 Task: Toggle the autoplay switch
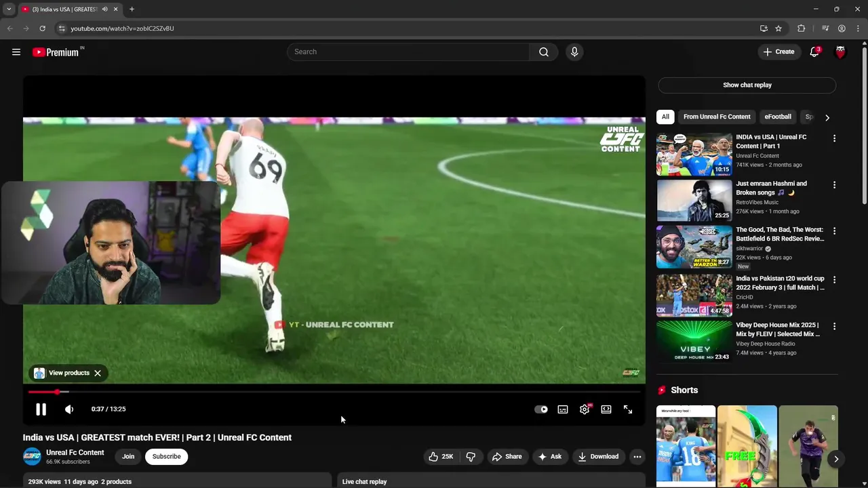541,409
